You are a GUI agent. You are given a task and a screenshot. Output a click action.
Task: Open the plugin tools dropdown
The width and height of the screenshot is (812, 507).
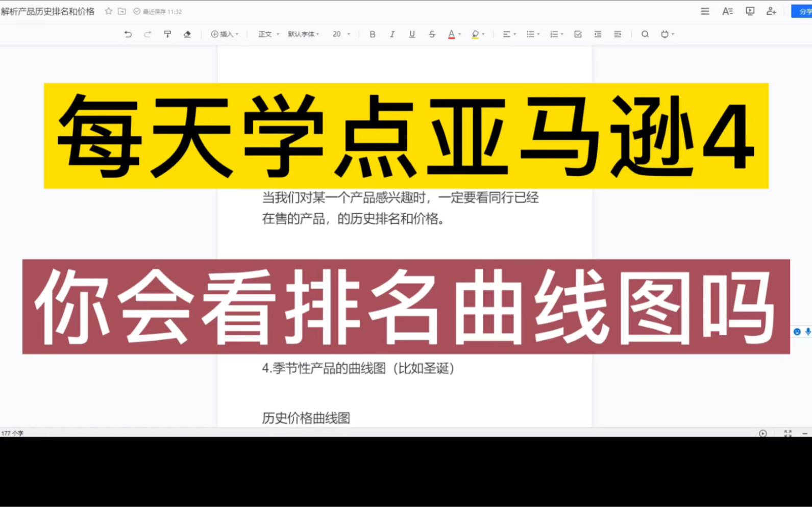667,34
